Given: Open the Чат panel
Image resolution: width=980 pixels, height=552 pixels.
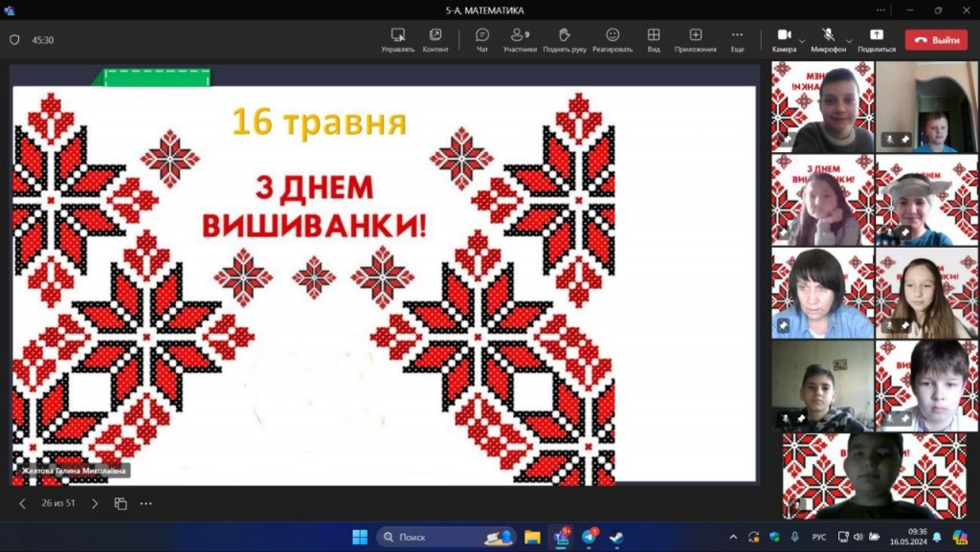Looking at the screenshot, I should [x=482, y=39].
